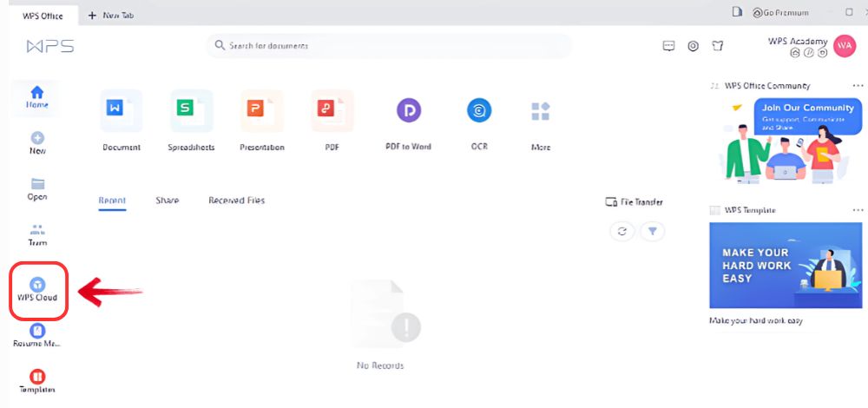Click the WA account avatar
Screen dimensions: 868x408
pyautogui.click(x=845, y=46)
